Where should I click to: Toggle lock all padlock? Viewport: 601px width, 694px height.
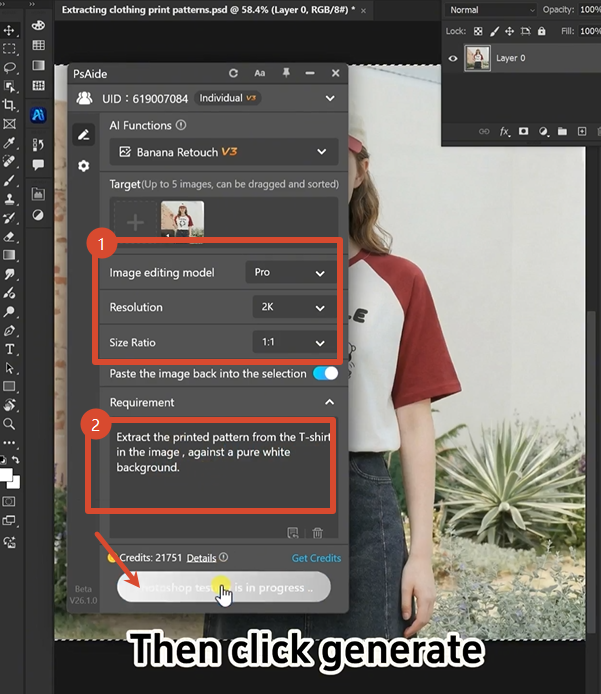coord(541,31)
